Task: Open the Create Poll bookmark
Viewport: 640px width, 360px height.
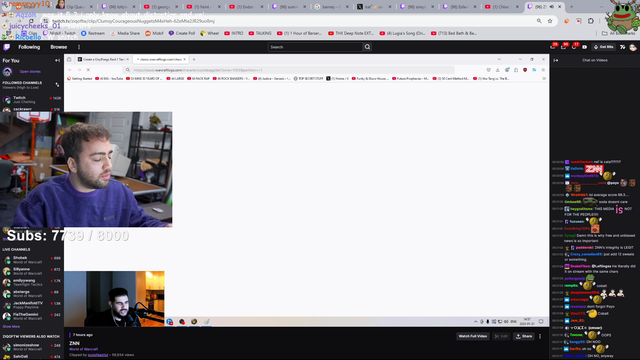Action: point(182,33)
